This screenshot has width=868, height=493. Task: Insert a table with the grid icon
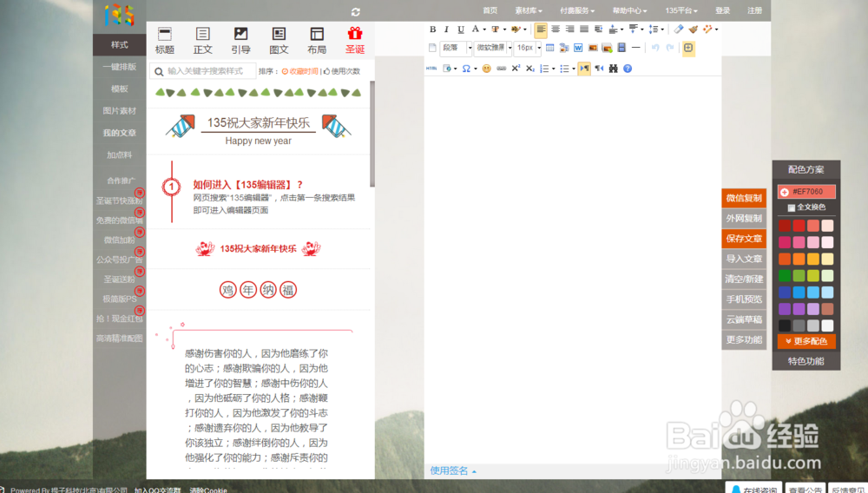pos(549,48)
